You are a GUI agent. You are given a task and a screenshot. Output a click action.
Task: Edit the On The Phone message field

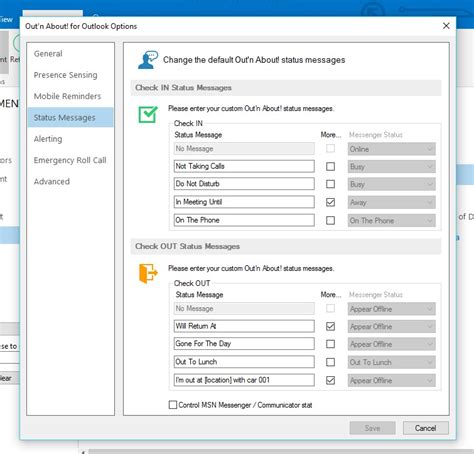click(x=244, y=220)
